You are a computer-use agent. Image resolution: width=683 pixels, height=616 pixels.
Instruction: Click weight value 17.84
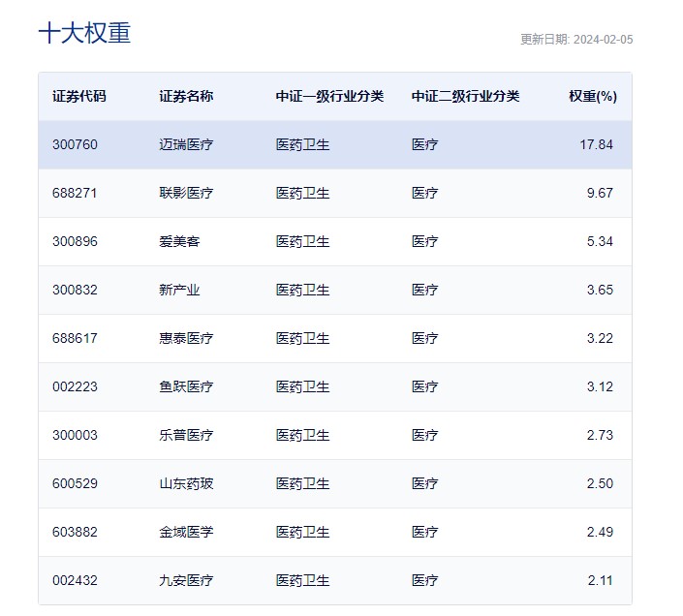point(597,144)
